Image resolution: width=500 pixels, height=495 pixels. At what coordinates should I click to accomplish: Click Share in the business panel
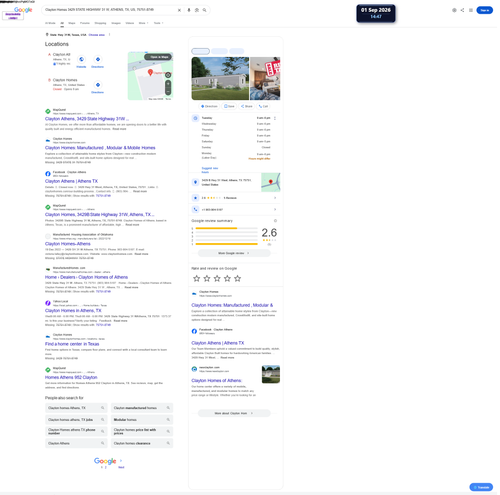(247, 106)
